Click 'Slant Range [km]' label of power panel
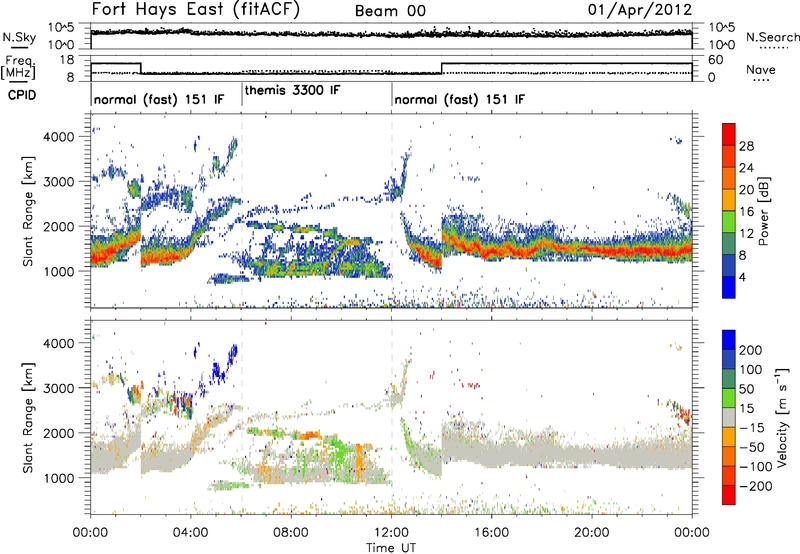Screen dimensions: 800x554 (x=28, y=211)
